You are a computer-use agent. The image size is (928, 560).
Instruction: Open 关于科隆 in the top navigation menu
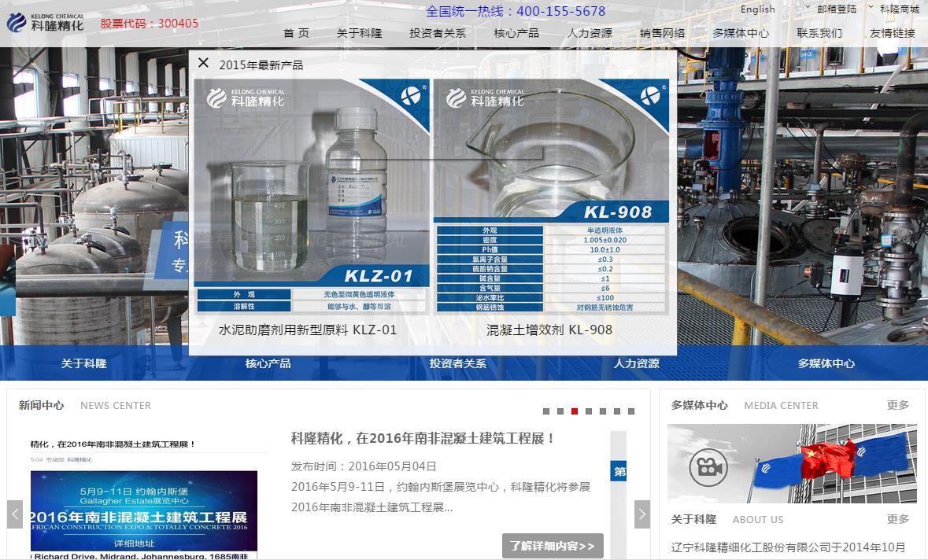coord(359,33)
